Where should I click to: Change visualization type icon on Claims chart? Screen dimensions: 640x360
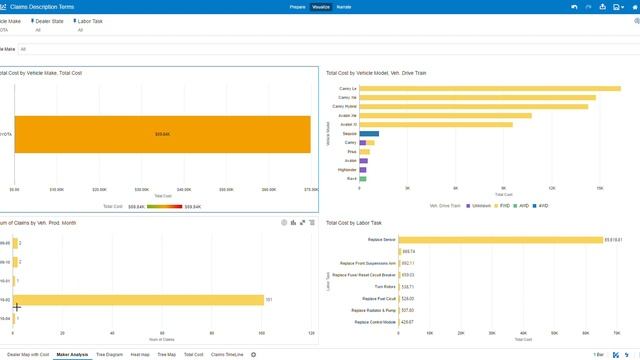(293, 222)
